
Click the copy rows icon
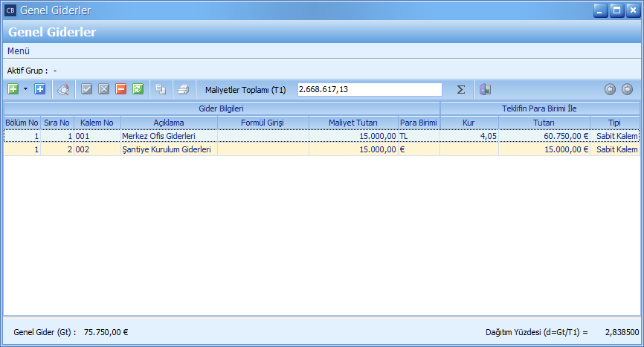160,89
